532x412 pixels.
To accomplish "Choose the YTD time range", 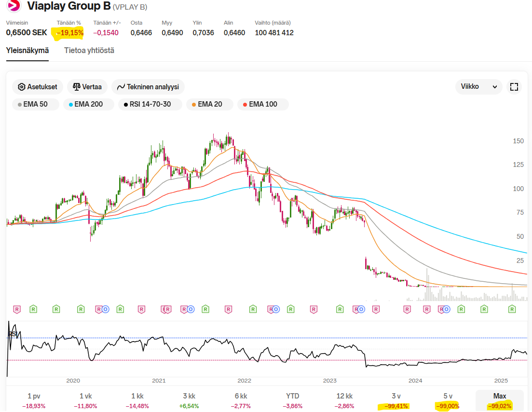I will tap(293, 400).
